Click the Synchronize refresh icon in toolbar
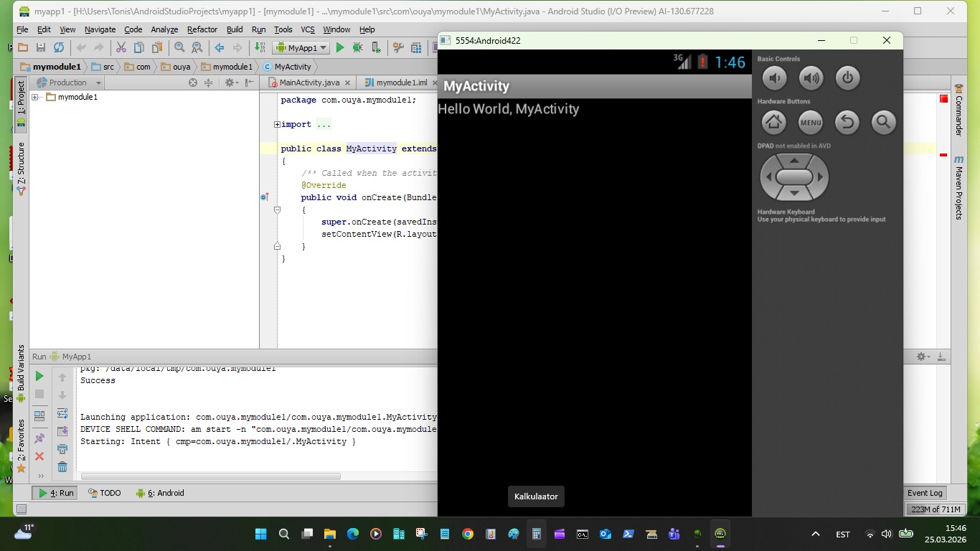The image size is (980, 551). [59, 48]
